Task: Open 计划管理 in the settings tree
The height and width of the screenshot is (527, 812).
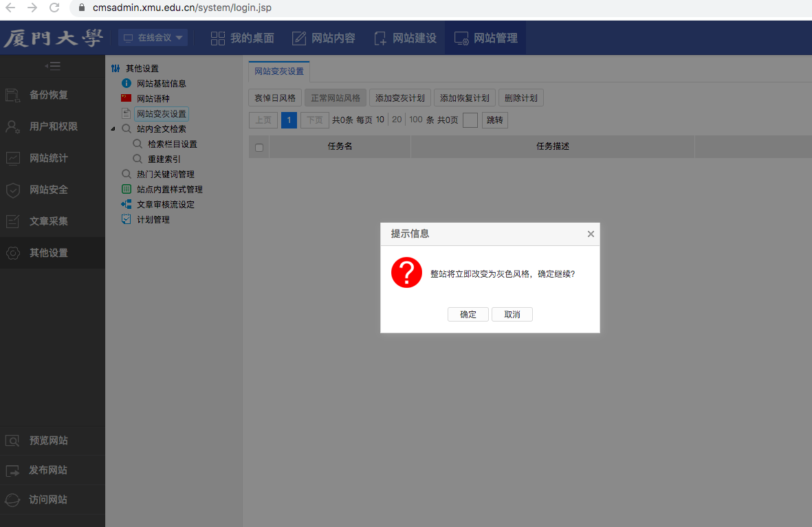Action: (153, 220)
